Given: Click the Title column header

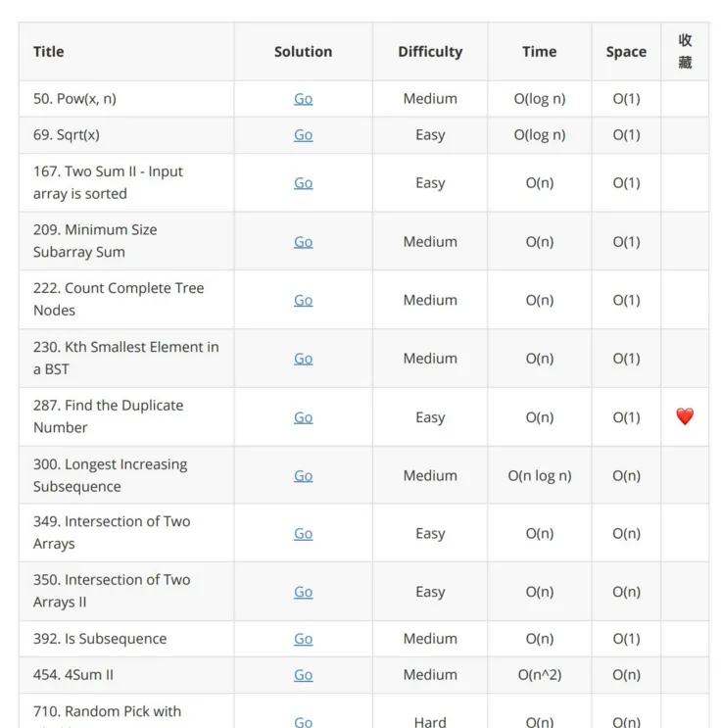Looking at the screenshot, I should [49, 52].
